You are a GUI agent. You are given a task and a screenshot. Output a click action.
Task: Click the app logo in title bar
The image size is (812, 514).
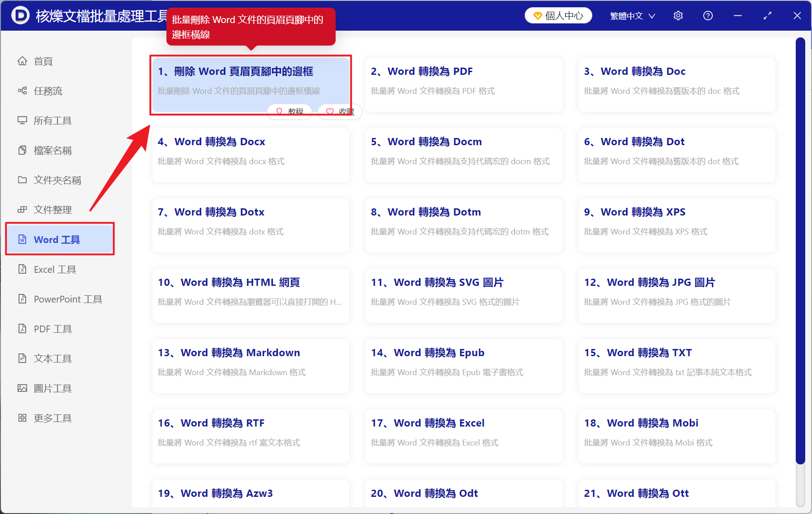[x=20, y=16]
